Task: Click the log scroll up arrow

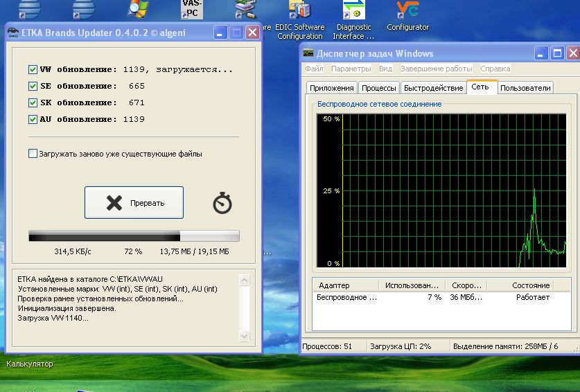Action: tap(244, 280)
